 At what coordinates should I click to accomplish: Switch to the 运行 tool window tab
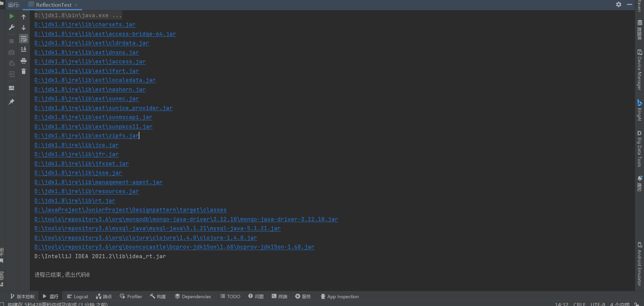click(x=51, y=297)
